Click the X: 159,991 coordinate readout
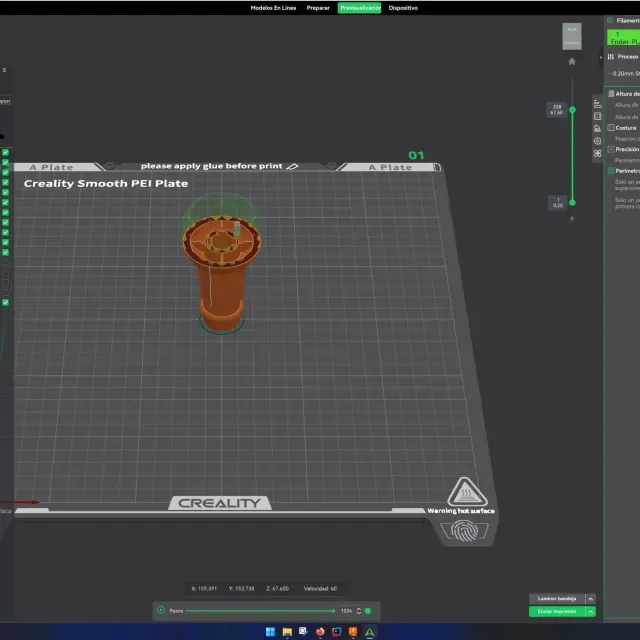Viewport: 640px width, 640px height. coord(204,589)
